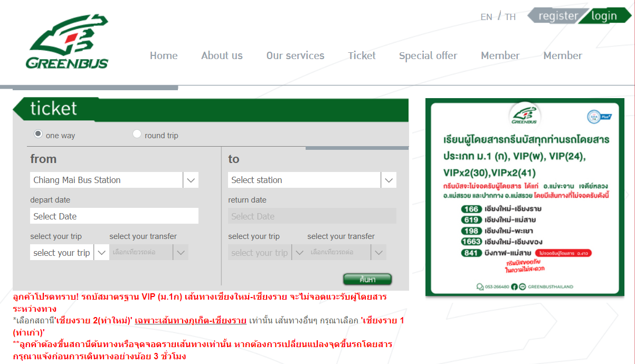Switch language to EN
This screenshot has width=635, height=364.
[x=486, y=17]
